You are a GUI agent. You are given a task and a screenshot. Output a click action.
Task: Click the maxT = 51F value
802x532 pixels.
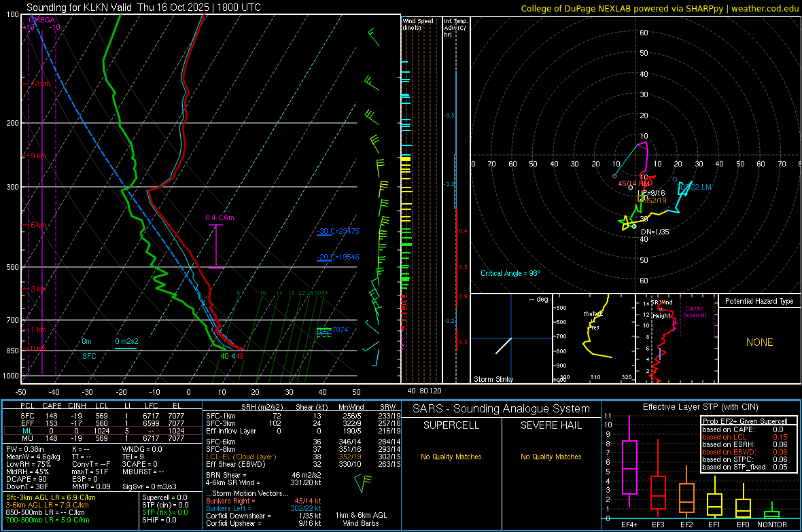(90, 472)
